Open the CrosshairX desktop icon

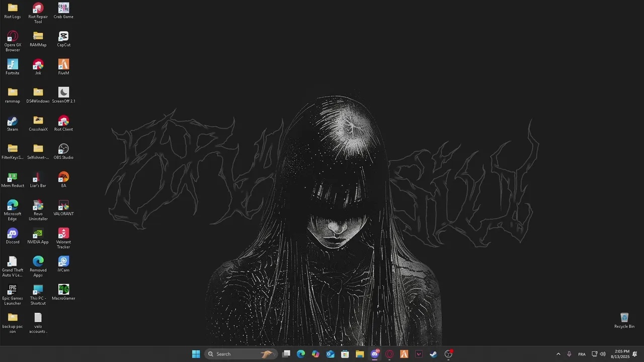coord(38,124)
